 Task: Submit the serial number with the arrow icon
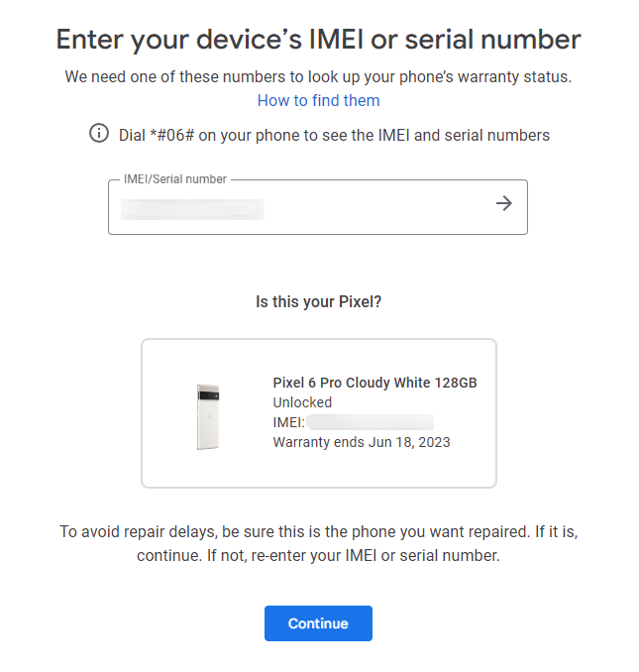(504, 203)
